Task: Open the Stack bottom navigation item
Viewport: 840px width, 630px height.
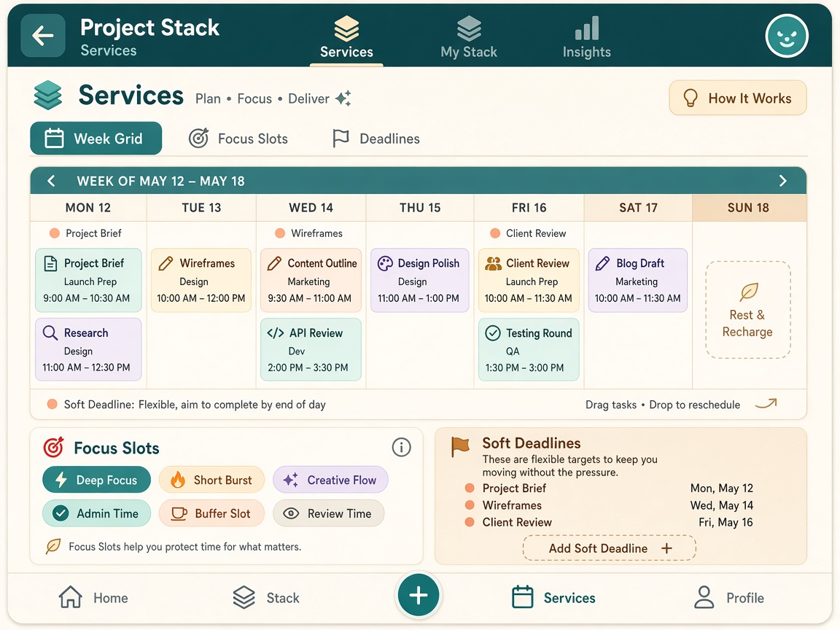Action: (x=266, y=597)
